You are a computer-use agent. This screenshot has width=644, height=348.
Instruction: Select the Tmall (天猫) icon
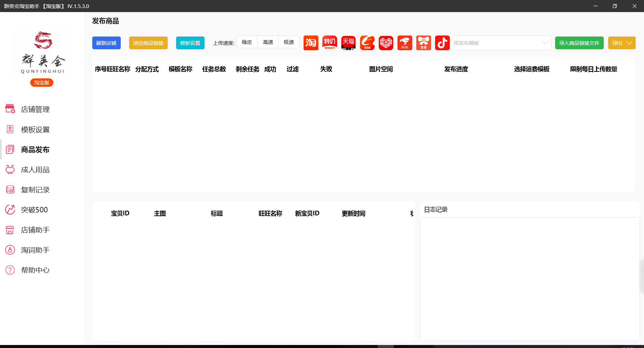[x=348, y=43]
